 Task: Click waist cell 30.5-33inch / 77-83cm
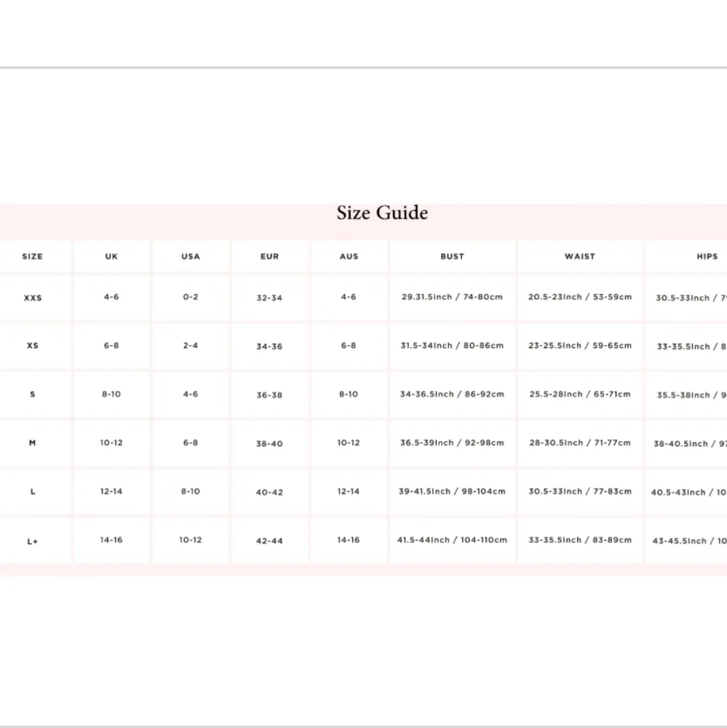click(x=580, y=491)
